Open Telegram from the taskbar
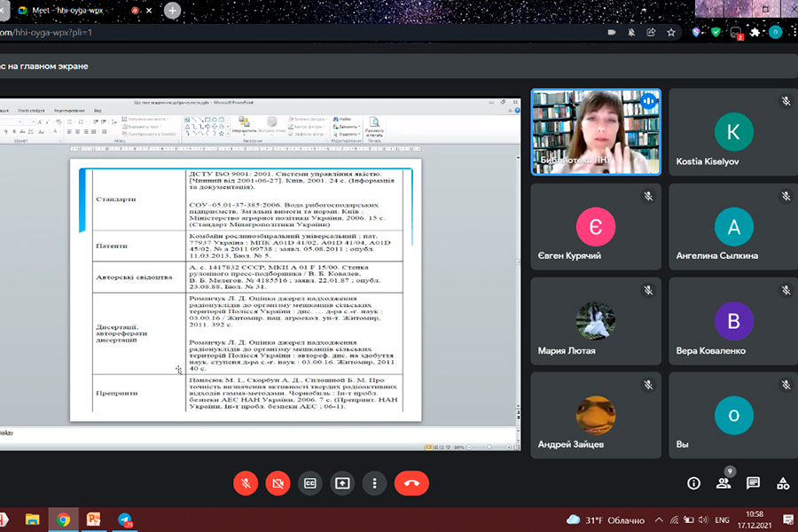 point(125,520)
